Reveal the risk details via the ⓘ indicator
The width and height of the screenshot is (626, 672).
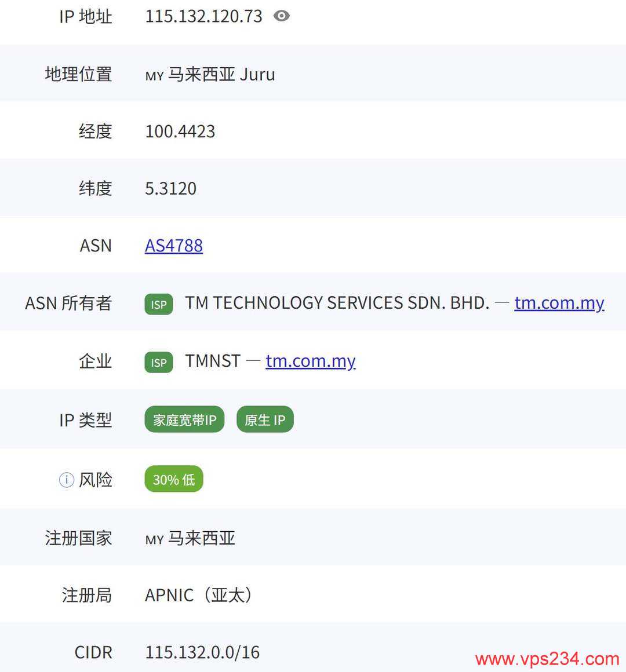65,480
